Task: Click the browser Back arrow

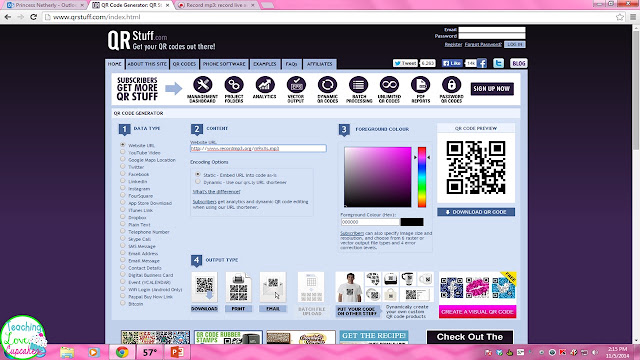Action: [8, 17]
